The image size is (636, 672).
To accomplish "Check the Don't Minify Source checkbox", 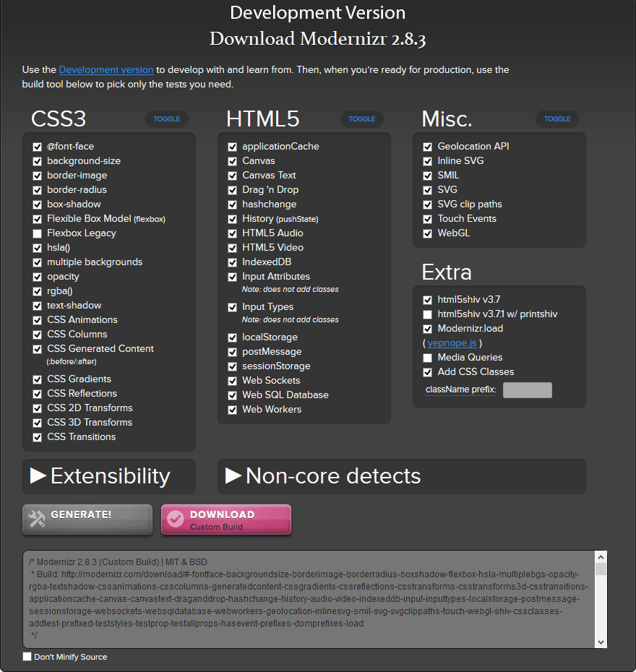I will (27, 657).
